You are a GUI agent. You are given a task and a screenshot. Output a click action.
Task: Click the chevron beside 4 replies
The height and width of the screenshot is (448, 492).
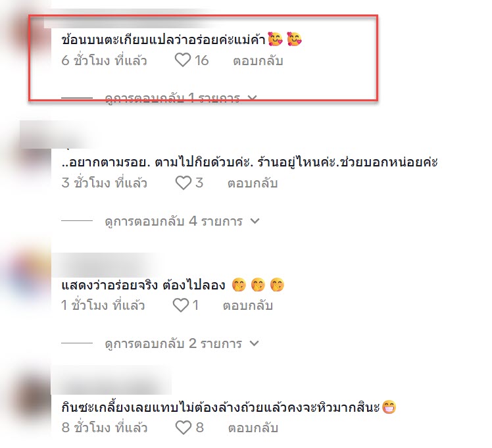click(x=255, y=221)
